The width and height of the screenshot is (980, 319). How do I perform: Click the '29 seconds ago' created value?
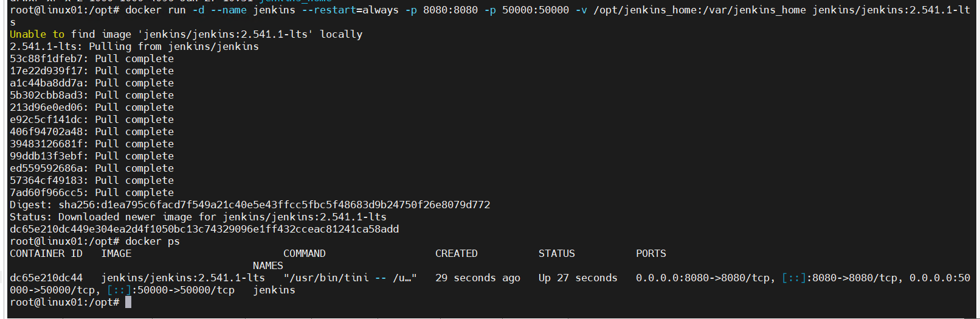click(478, 278)
